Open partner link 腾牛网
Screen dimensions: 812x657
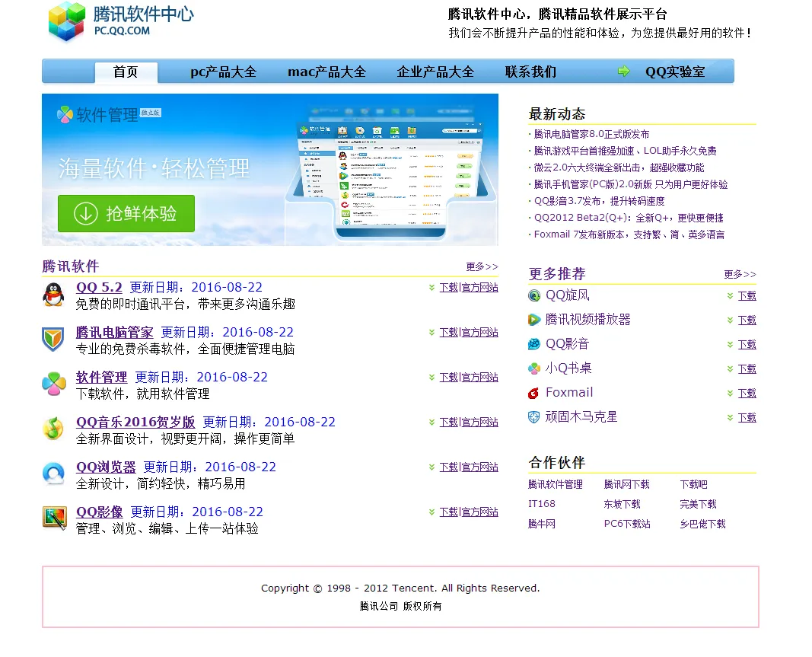(x=542, y=524)
